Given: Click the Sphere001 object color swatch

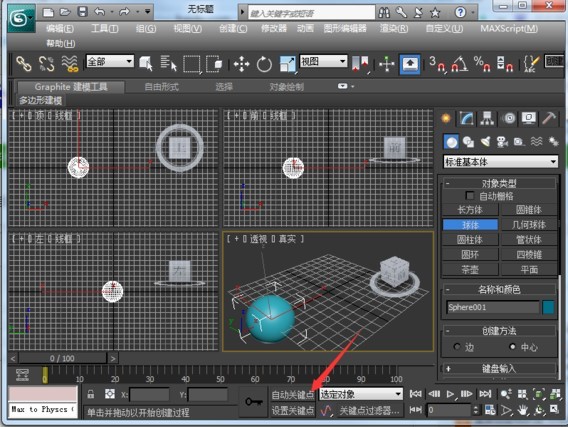Looking at the screenshot, I should point(548,307).
